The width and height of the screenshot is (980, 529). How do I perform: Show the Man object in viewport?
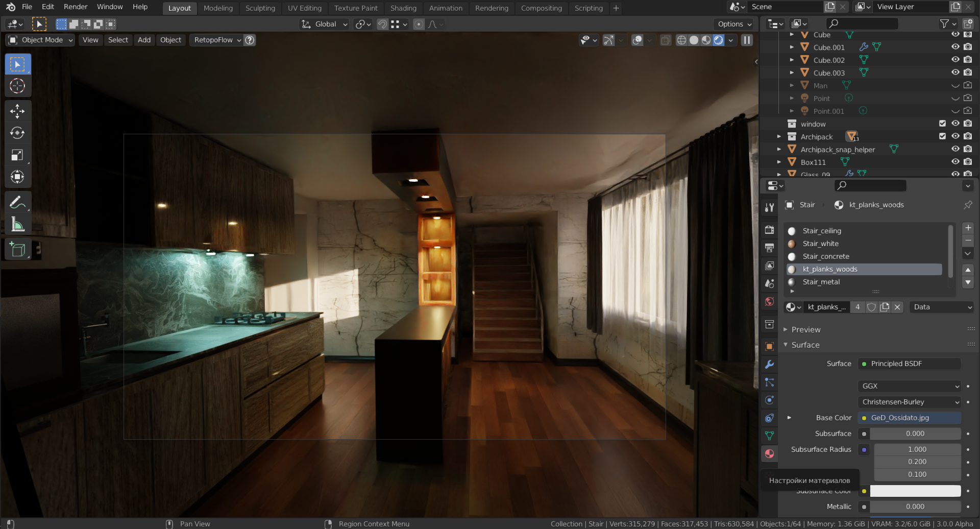coord(955,85)
